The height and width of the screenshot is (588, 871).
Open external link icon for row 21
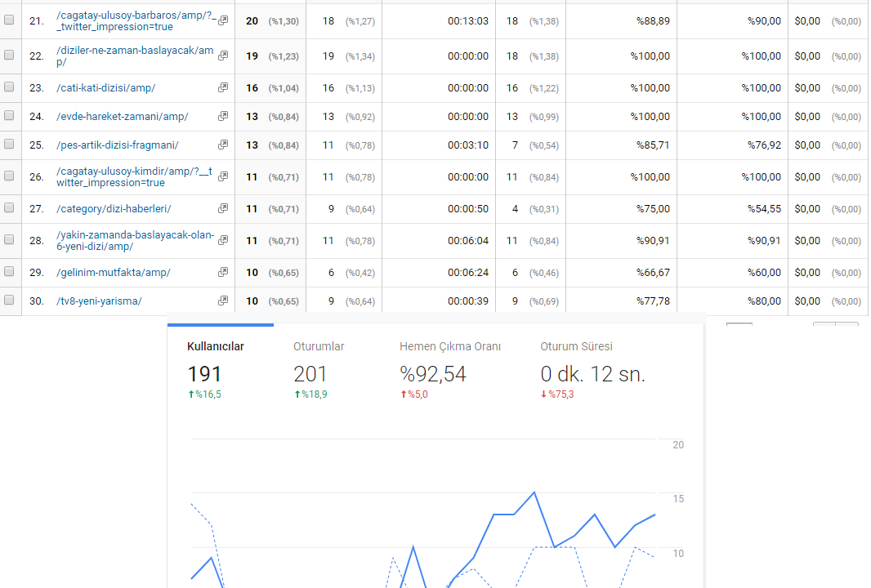pyautogui.click(x=223, y=20)
